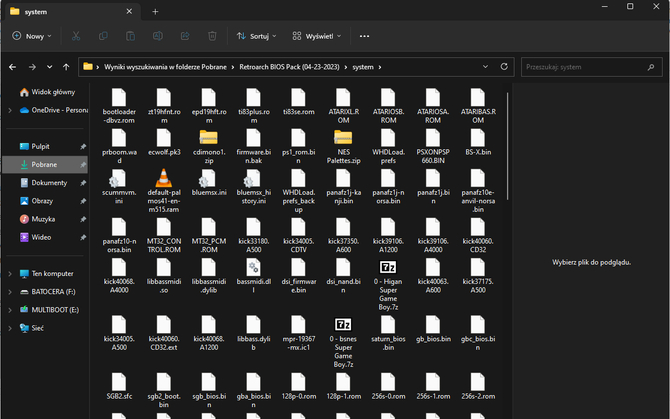This screenshot has height=419, width=670.
Task: Open Muzyka in the sidebar
Action: [x=45, y=219]
